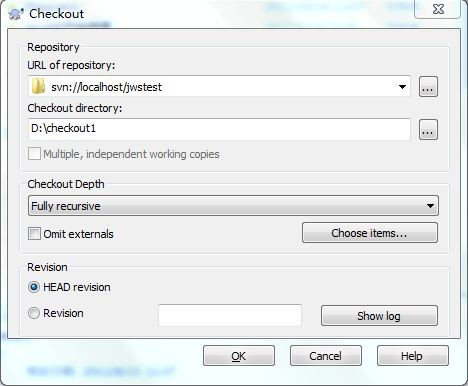
Task: Cancel the checkout dialog
Action: click(x=326, y=356)
